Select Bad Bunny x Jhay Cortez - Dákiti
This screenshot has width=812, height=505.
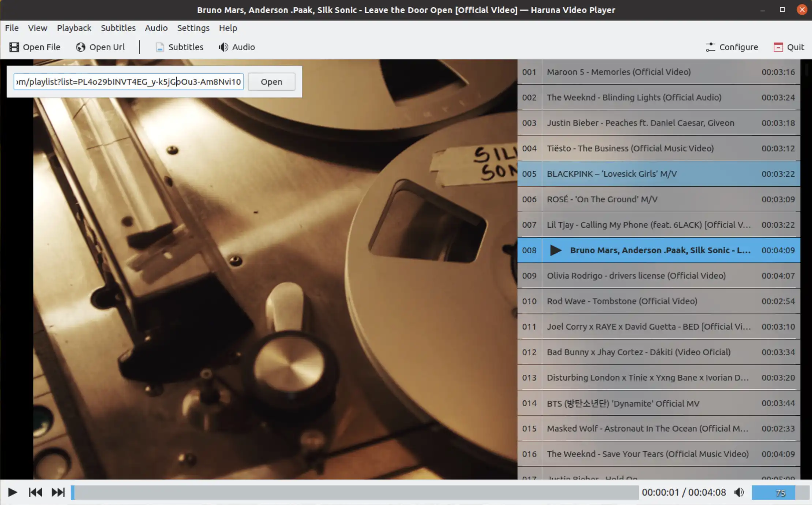(659, 352)
